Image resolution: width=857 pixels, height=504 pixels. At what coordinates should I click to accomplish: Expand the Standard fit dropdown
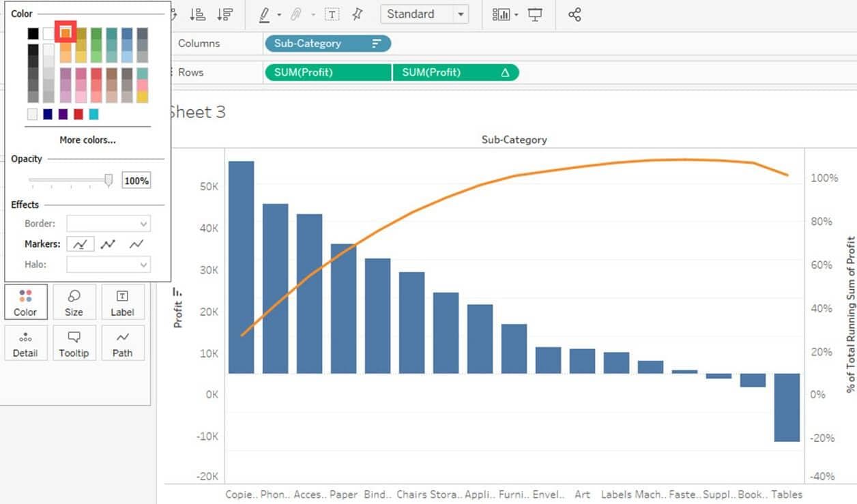pyautogui.click(x=461, y=14)
